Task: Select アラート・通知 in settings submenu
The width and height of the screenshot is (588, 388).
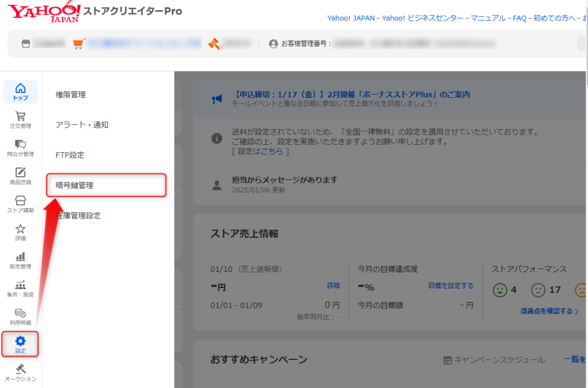Action: coord(82,125)
